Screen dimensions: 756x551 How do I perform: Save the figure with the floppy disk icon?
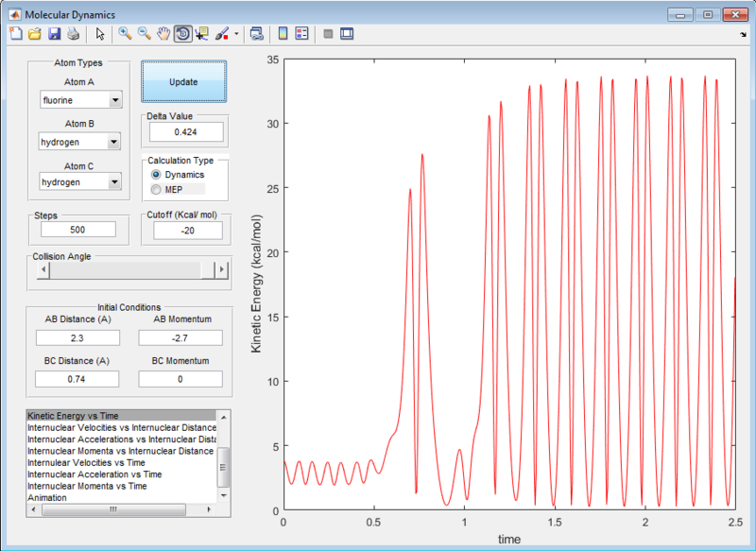tap(54, 34)
